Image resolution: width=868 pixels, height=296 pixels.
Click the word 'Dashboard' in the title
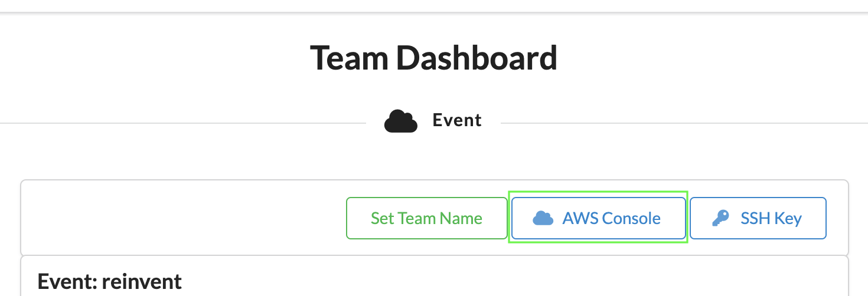pos(477,58)
